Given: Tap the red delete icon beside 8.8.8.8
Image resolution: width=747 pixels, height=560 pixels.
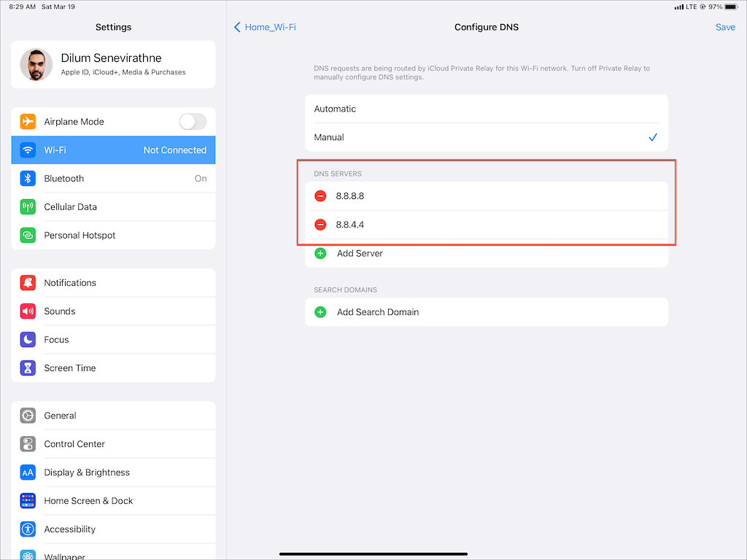Looking at the screenshot, I should coord(320,196).
